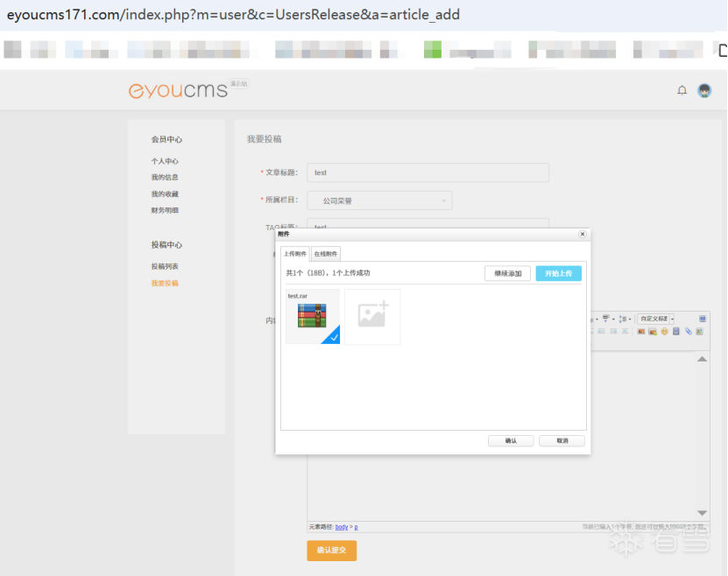Click the 开始上传 button
This screenshot has height=576, width=728.
(559, 273)
